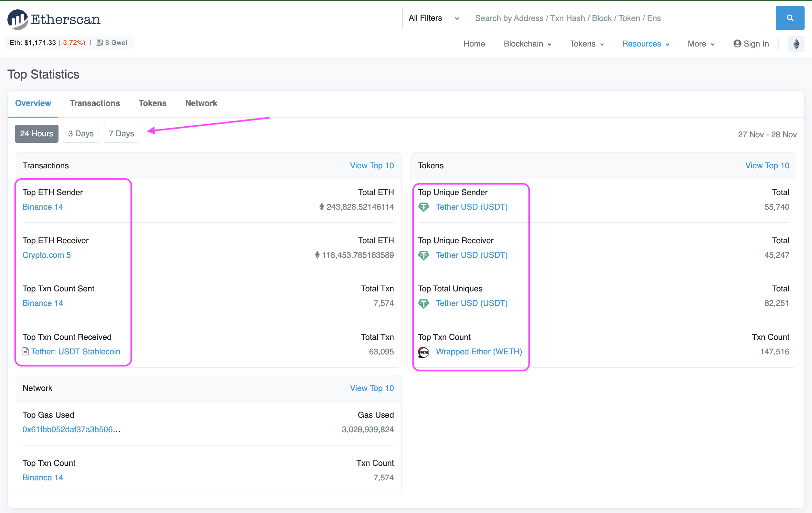Click the total value 82,251

[x=776, y=303]
